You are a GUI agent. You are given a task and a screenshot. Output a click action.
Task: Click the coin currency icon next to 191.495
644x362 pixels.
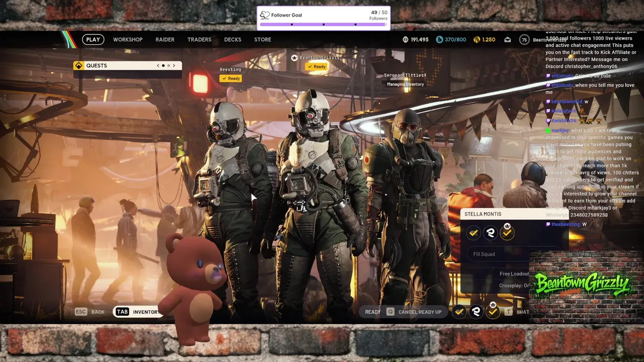(x=406, y=40)
